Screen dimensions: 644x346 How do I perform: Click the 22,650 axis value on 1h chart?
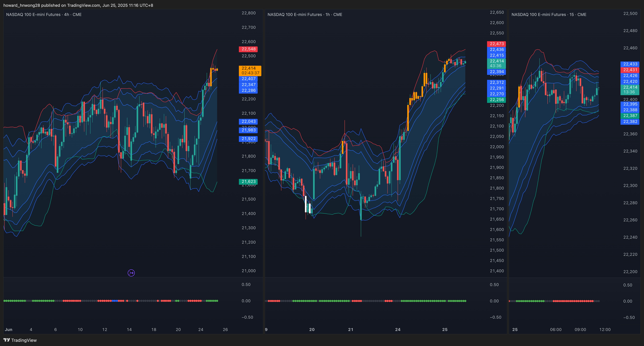tap(497, 13)
